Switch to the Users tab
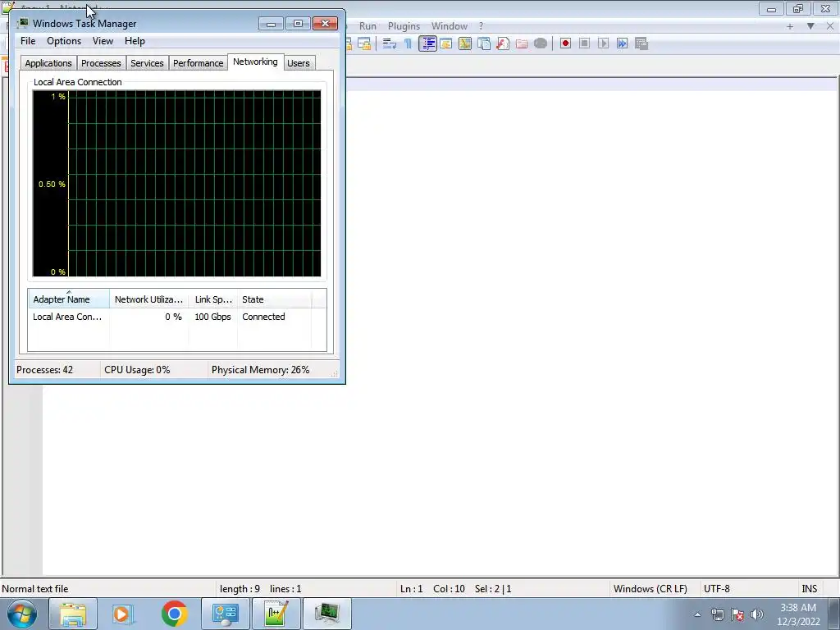This screenshot has width=840, height=630. pyautogui.click(x=299, y=63)
